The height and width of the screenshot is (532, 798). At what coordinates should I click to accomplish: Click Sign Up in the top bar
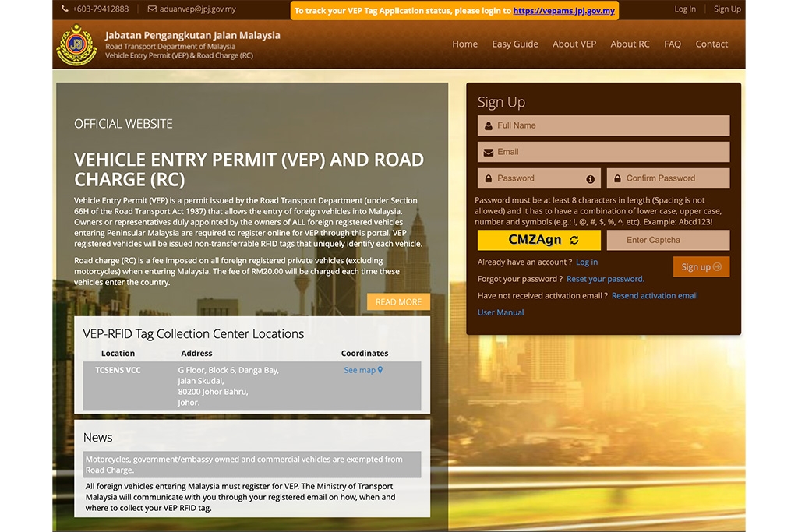coord(727,9)
